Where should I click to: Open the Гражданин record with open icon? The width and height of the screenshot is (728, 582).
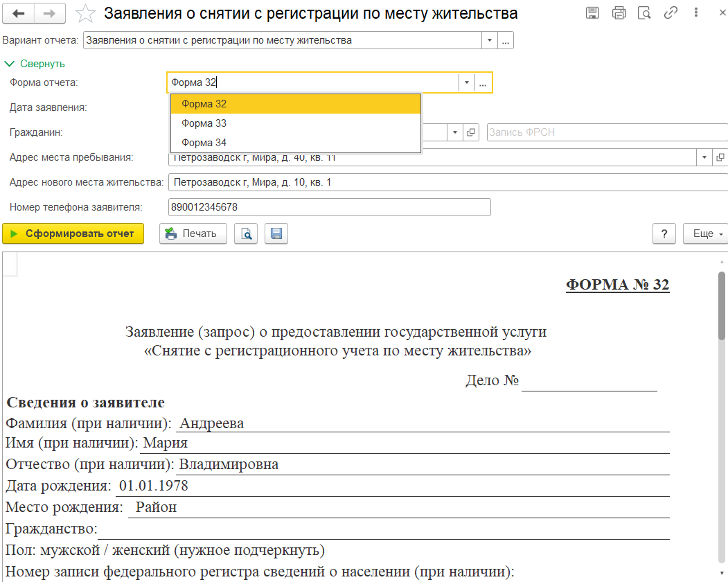tap(472, 132)
